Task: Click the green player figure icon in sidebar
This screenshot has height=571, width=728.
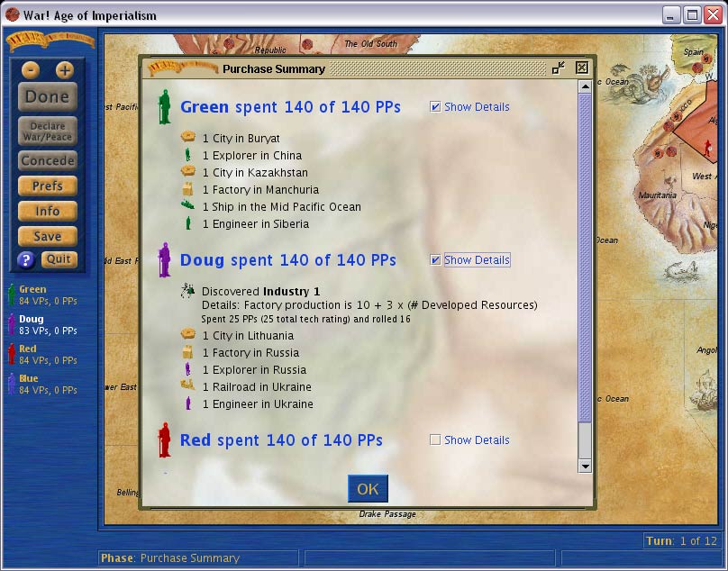Action: coord(11,295)
